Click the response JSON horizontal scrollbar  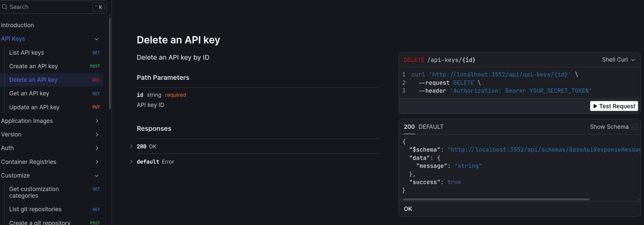(x=496, y=199)
